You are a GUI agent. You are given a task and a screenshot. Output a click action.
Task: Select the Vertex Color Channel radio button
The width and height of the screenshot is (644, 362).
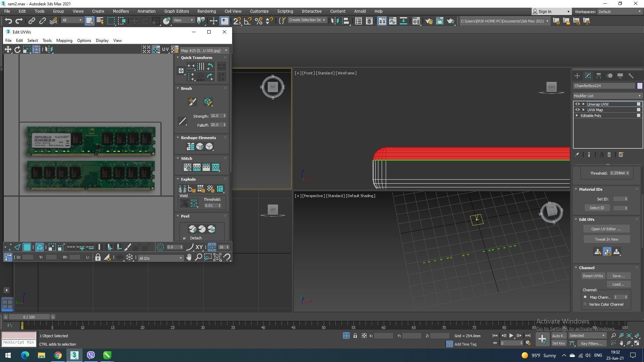click(x=585, y=304)
